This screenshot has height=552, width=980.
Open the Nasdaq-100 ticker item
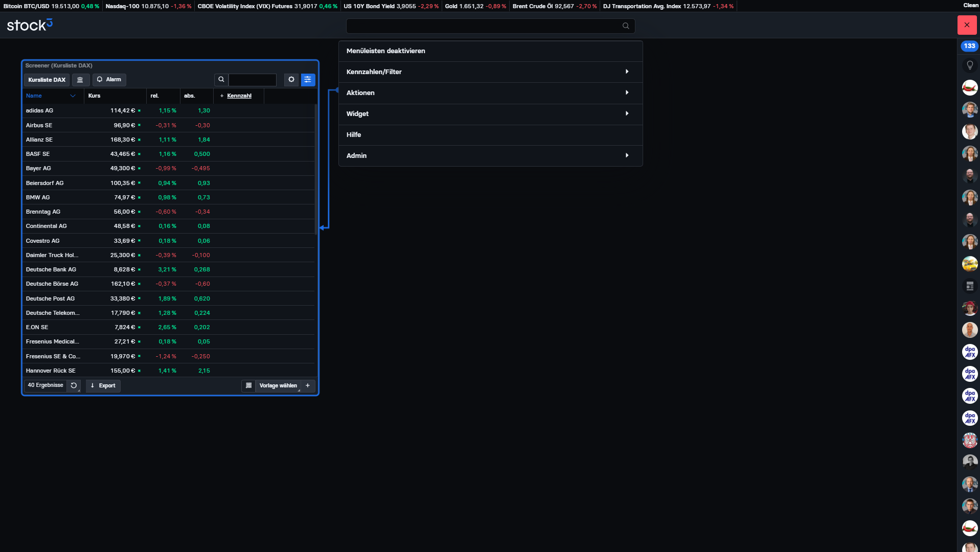point(148,6)
